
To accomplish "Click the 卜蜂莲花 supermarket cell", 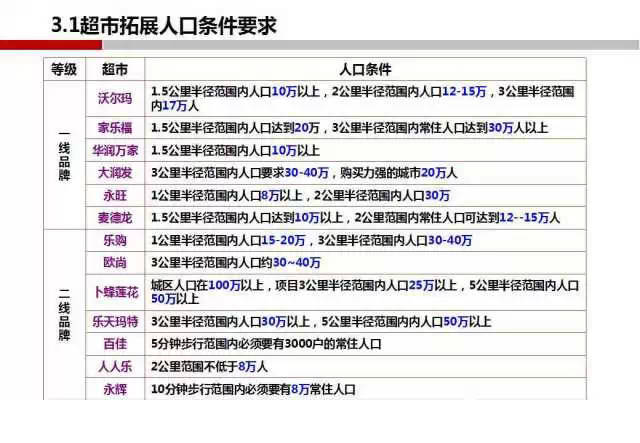I will coord(116,292).
